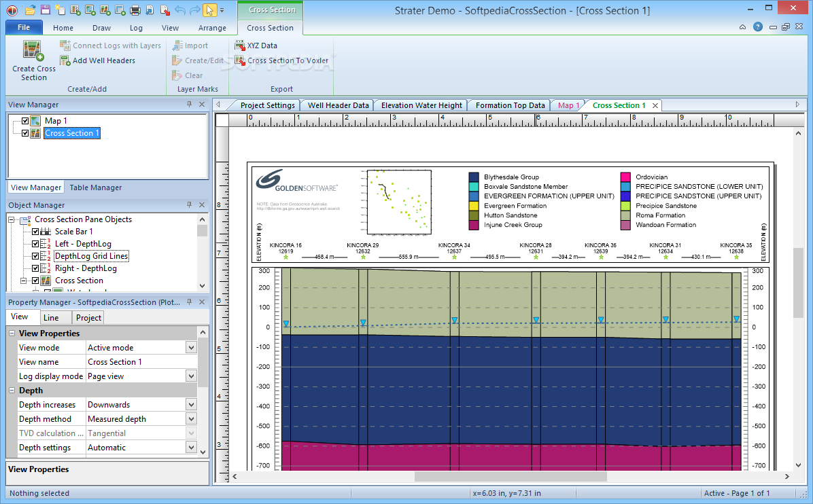The width and height of the screenshot is (813, 504).
Task: Switch to the Arrange ribbon tab
Action: 212,28
